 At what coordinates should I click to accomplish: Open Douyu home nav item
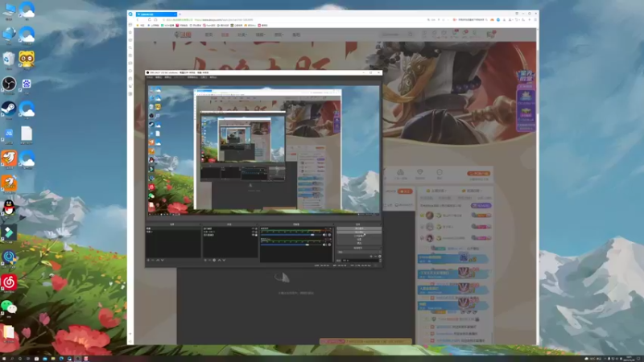208,35
